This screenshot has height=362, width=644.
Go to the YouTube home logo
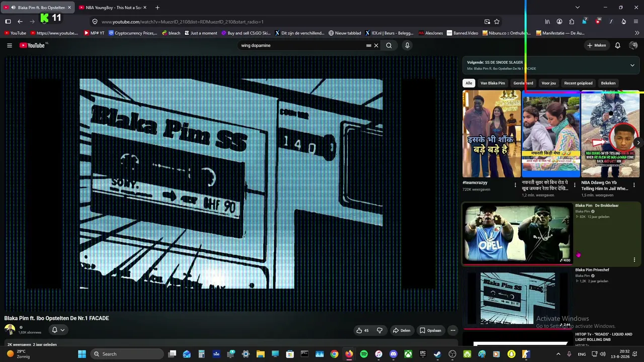click(x=33, y=45)
